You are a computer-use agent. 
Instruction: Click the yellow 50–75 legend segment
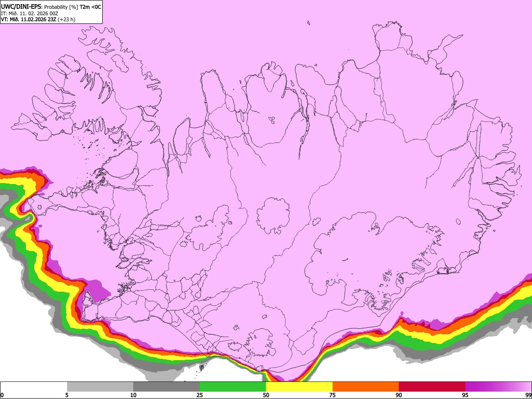point(299,387)
